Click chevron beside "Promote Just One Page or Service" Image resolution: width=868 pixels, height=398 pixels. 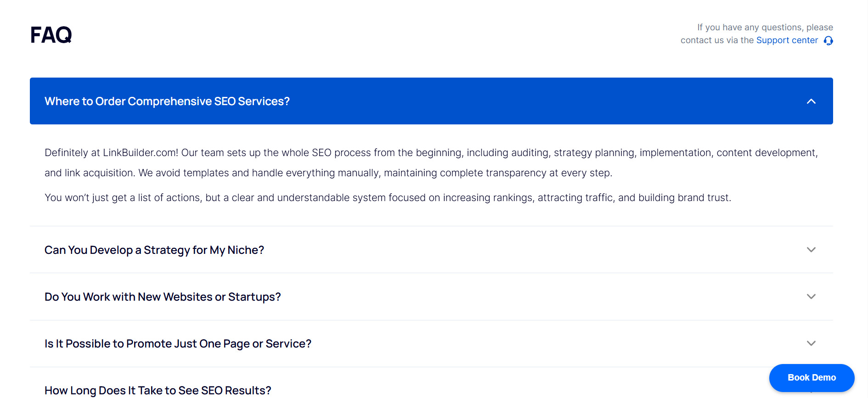tap(811, 343)
